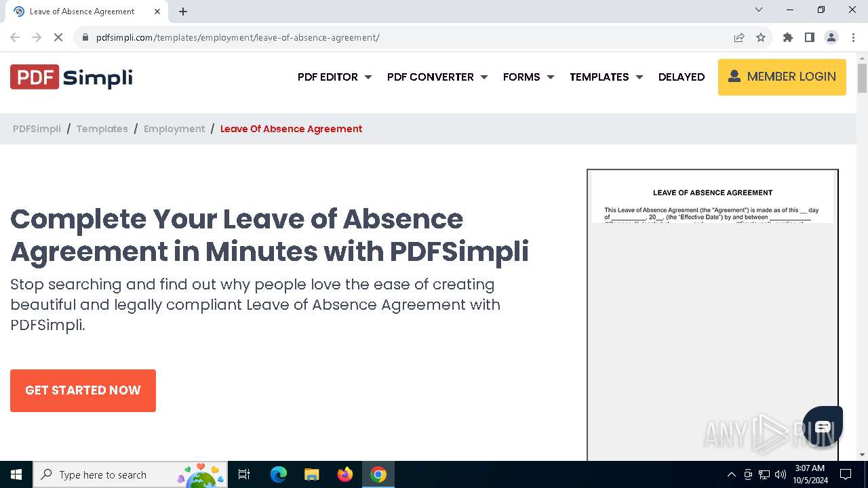This screenshot has width=868, height=488.
Task: Share this page via the address bar icon
Action: click(x=739, y=37)
